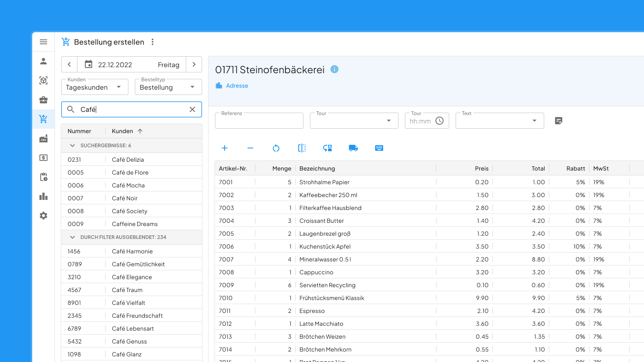Click the Bezeichnung column header
The height and width of the screenshot is (362, 644).
pyautogui.click(x=317, y=169)
